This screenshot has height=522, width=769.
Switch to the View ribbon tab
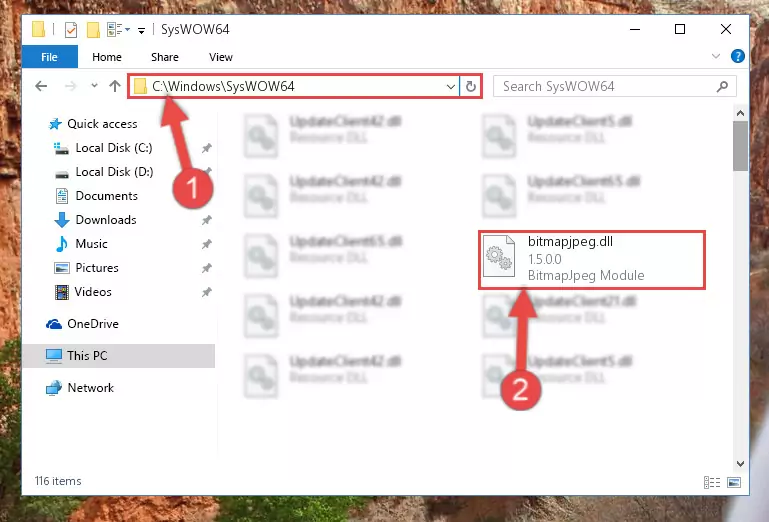[221, 57]
